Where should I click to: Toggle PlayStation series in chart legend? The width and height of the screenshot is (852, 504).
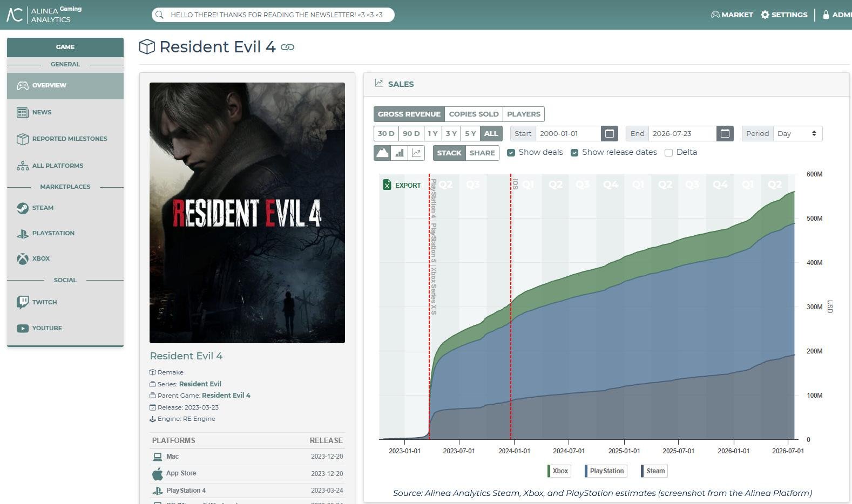[x=606, y=471]
